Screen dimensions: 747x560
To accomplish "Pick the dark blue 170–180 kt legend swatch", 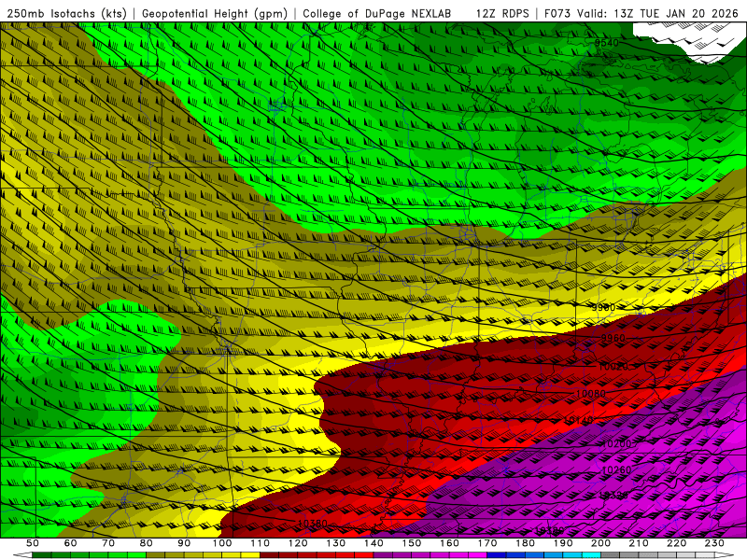I will click(x=497, y=555).
